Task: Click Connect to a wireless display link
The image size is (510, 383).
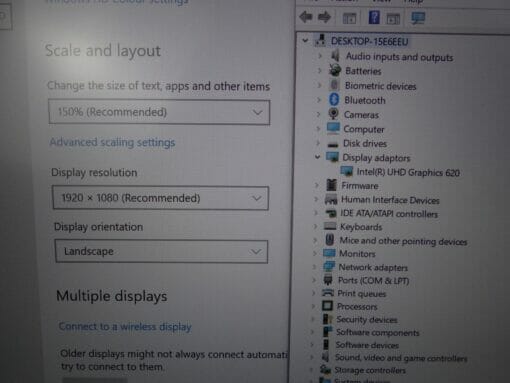Action: pyautogui.click(x=125, y=326)
